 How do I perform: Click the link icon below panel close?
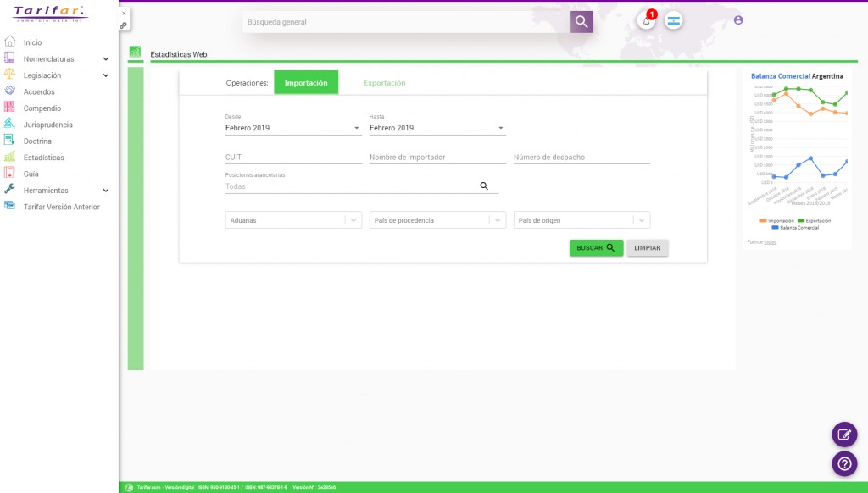tap(124, 25)
